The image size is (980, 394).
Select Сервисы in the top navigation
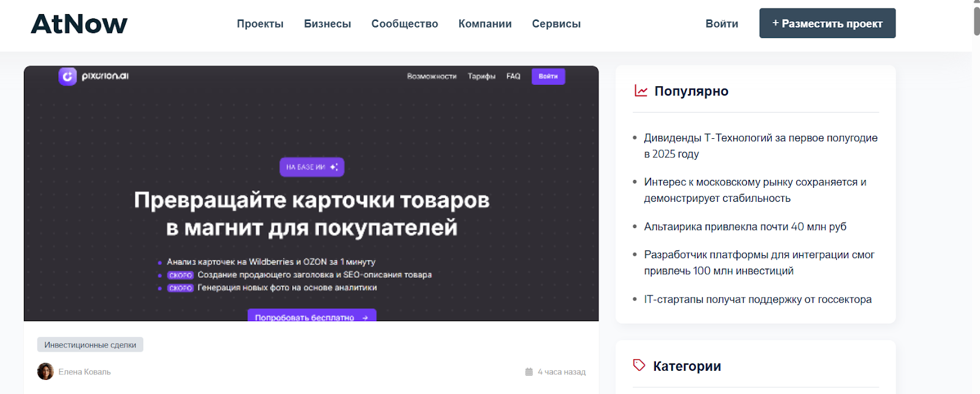tap(556, 24)
